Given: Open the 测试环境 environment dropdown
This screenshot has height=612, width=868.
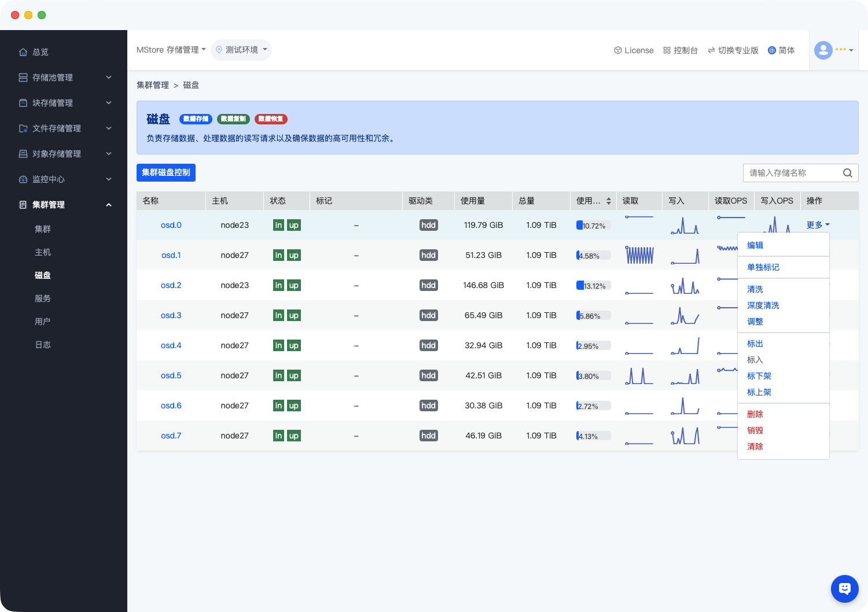Looking at the screenshot, I should click(x=241, y=50).
